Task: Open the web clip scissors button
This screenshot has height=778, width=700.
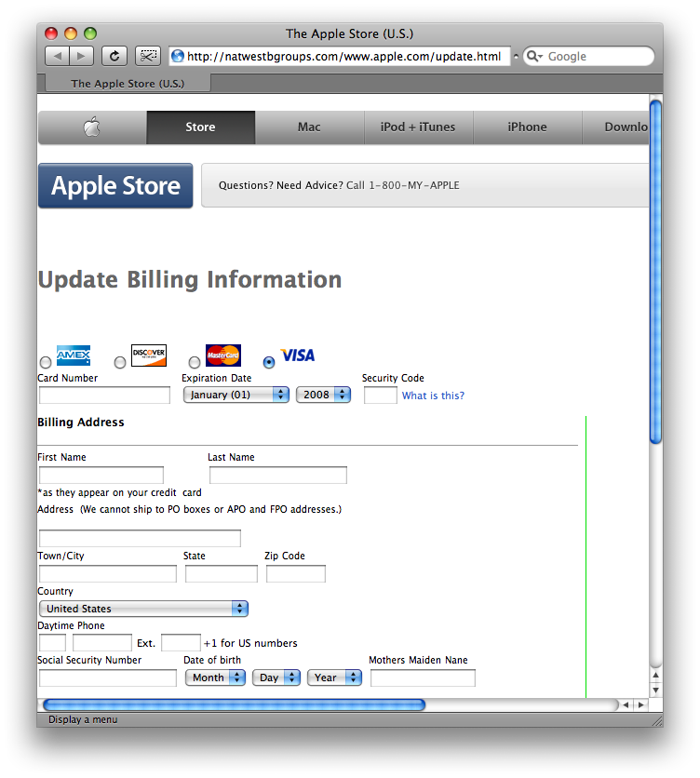Action: (x=148, y=56)
